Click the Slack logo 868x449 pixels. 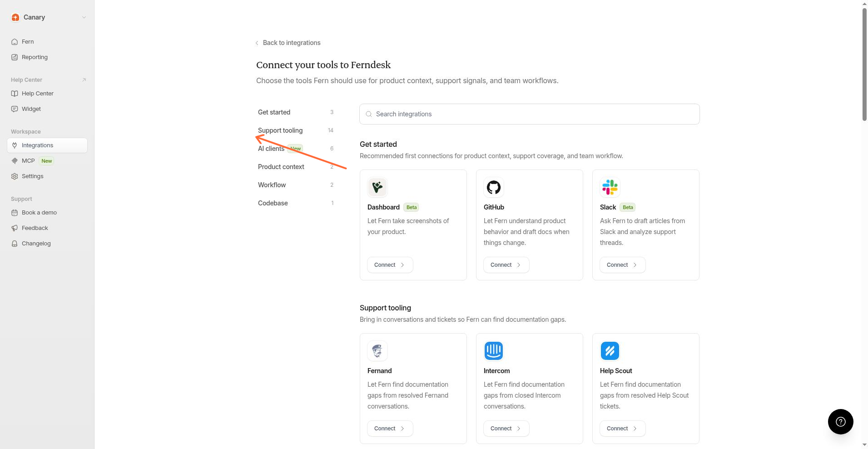(610, 187)
